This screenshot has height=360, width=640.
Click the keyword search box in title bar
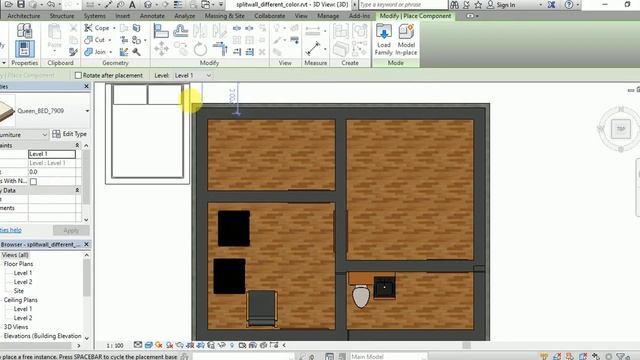(x=403, y=4)
